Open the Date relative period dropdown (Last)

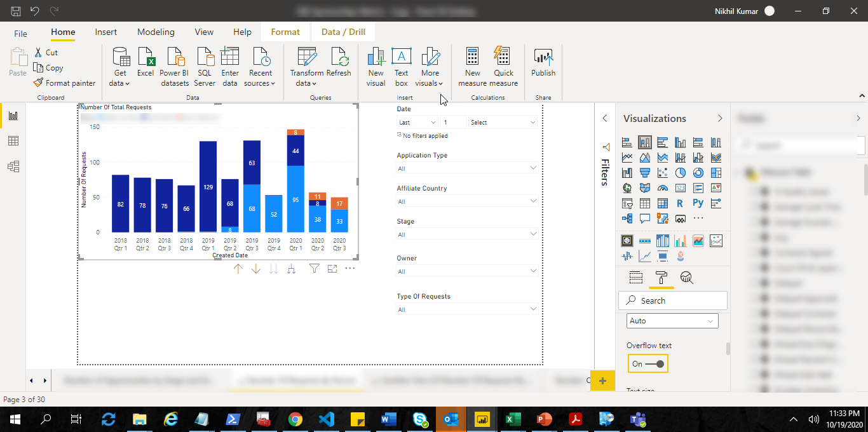point(417,122)
